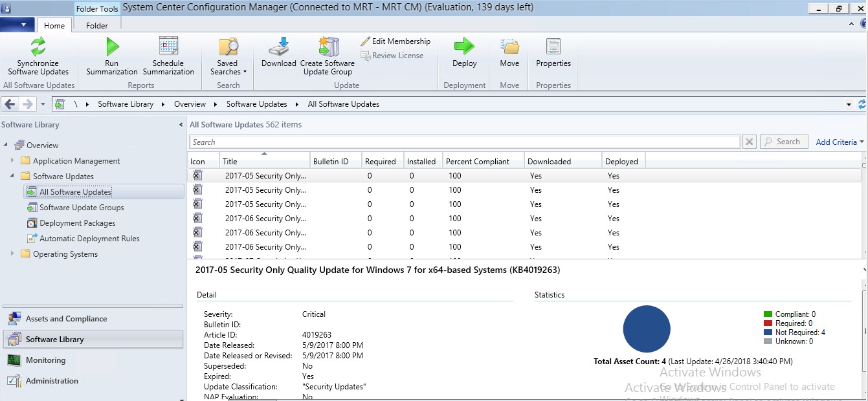The width and height of the screenshot is (868, 401).
Task: Create Software Update Group icon
Action: 328,47
